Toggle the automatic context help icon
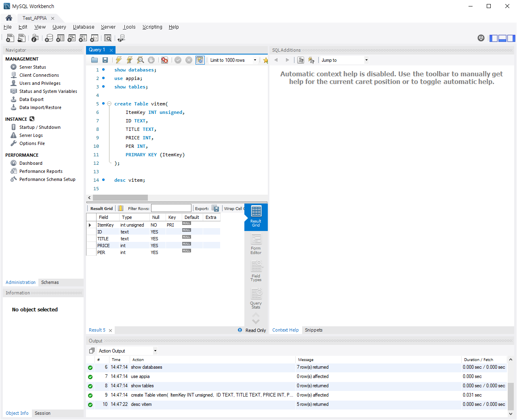517x420 pixels. click(x=311, y=60)
